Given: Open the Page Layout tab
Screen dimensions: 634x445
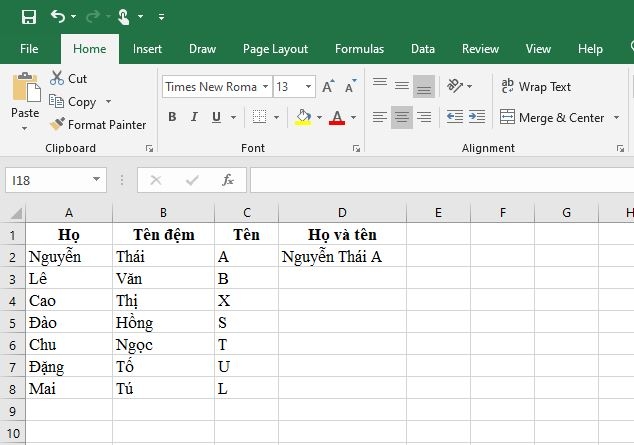Looking at the screenshot, I should [275, 49].
